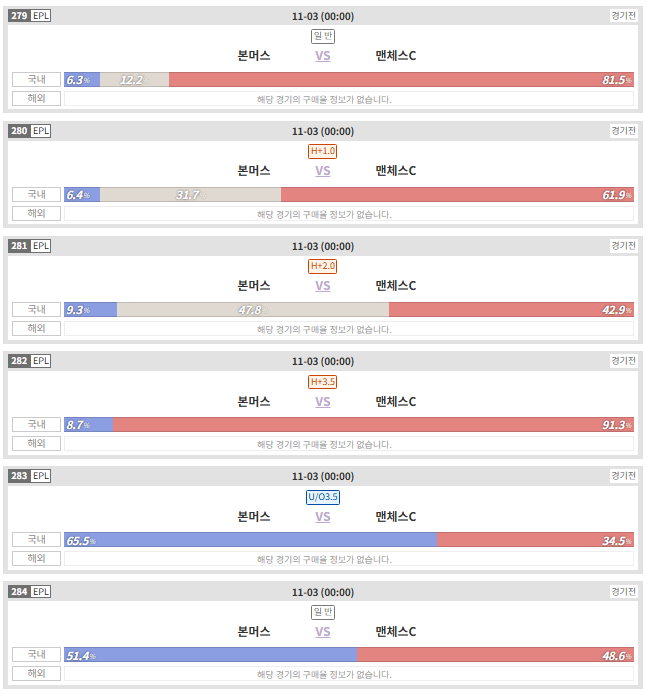The height and width of the screenshot is (694, 647).
Task: Click the EPL league tag of match 282
Action: (41, 361)
